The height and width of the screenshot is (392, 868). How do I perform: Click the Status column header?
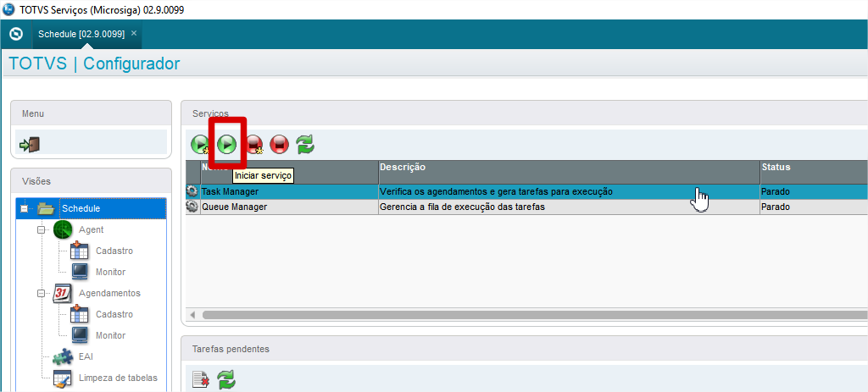tap(814, 172)
